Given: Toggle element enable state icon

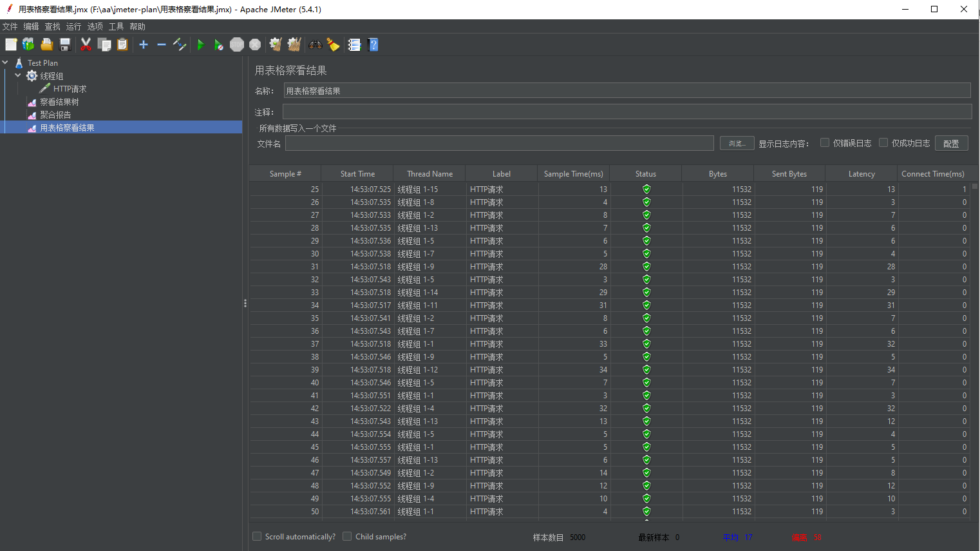Looking at the screenshot, I should click(x=180, y=44).
